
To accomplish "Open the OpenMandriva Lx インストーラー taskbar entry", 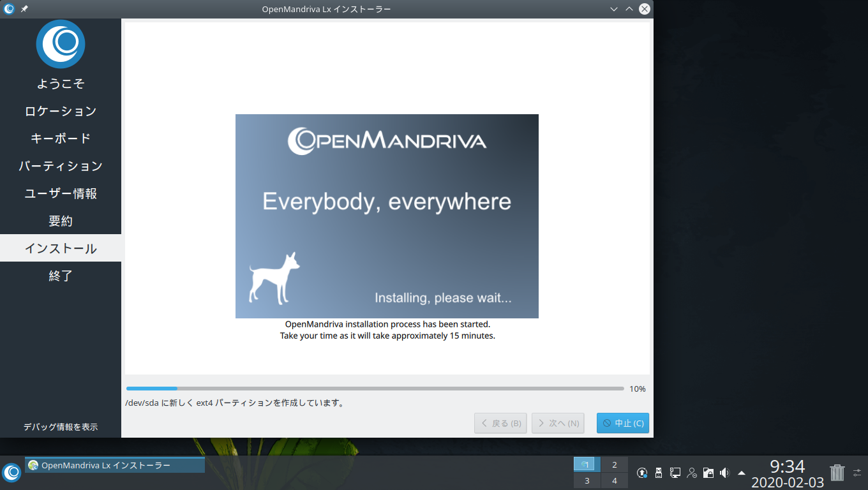I will point(115,465).
